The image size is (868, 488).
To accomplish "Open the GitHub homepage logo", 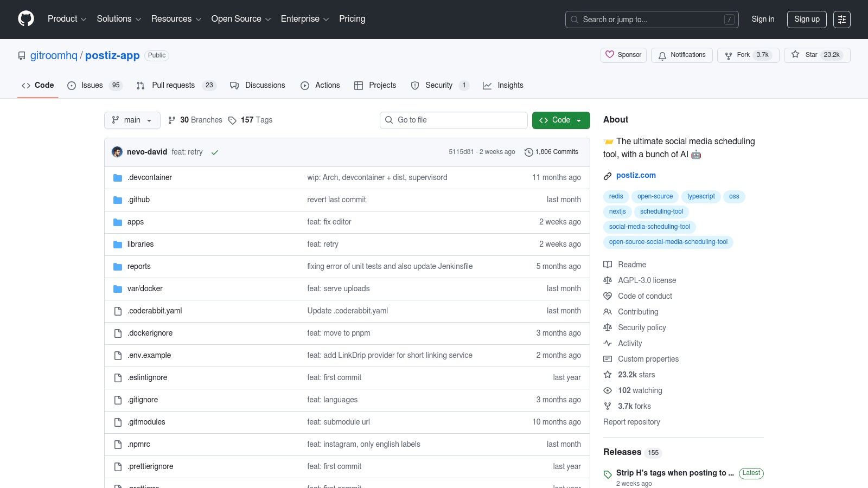I will [x=26, y=19].
